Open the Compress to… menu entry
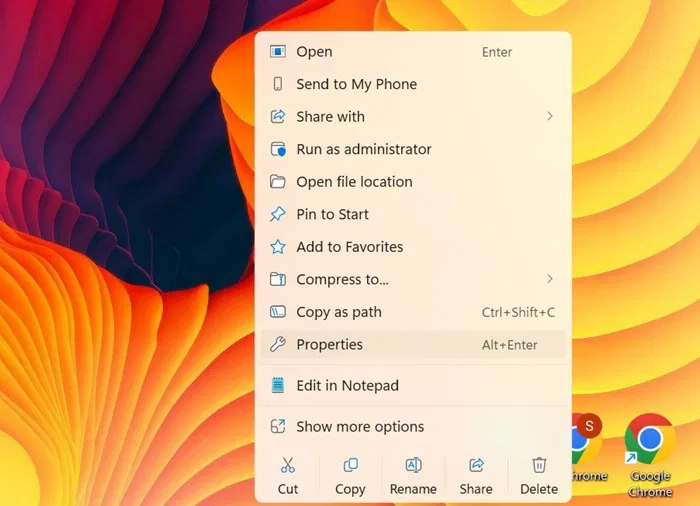This screenshot has height=506, width=700. point(413,280)
